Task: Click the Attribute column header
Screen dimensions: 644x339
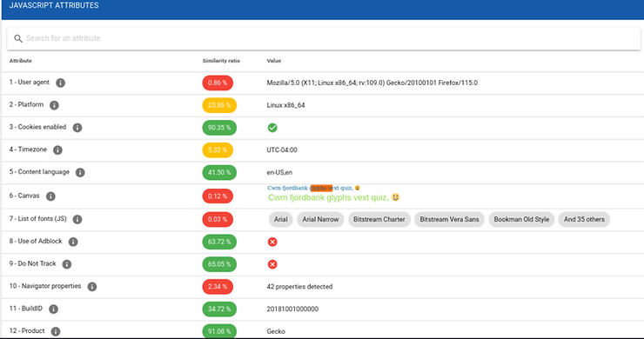Action: [x=21, y=61]
